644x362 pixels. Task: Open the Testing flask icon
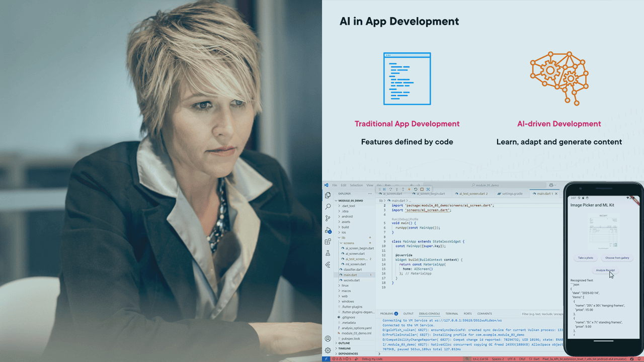pos(328,253)
